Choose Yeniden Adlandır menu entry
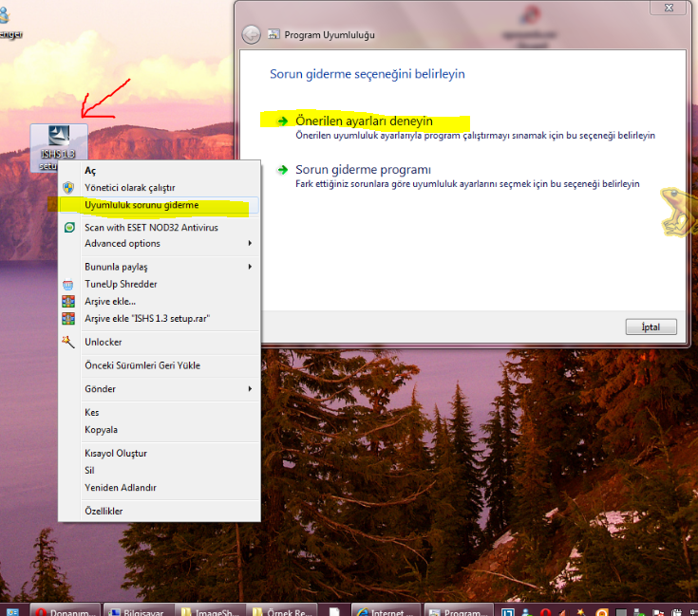This screenshot has width=698, height=616. [x=121, y=488]
